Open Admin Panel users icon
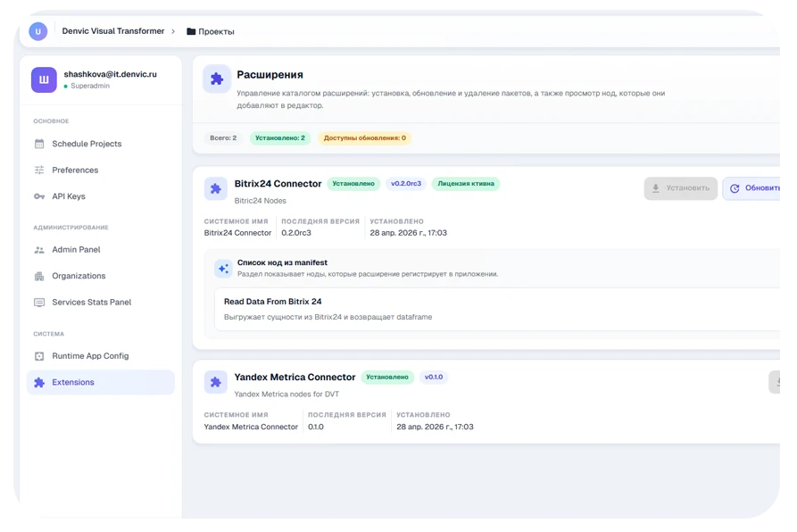 [x=39, y=250]
